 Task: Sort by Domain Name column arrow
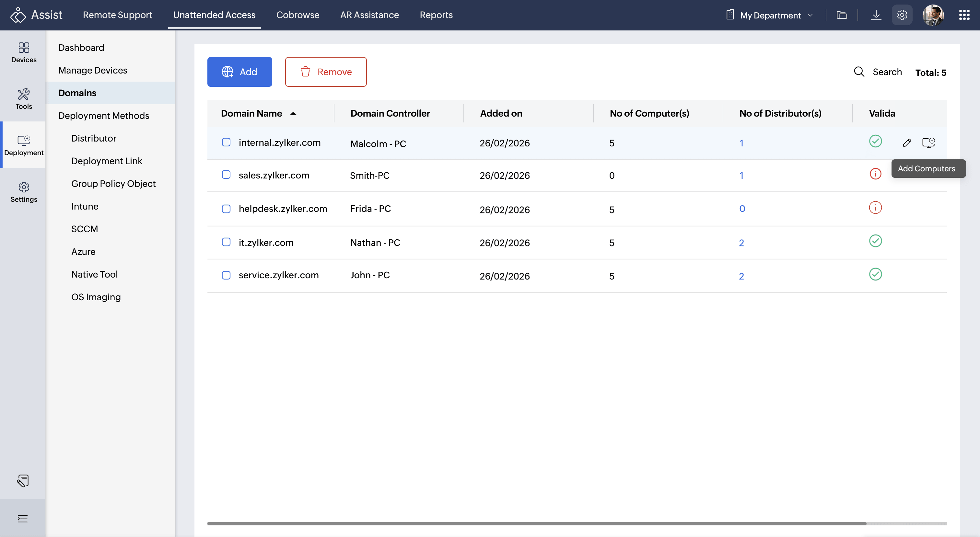293,113
